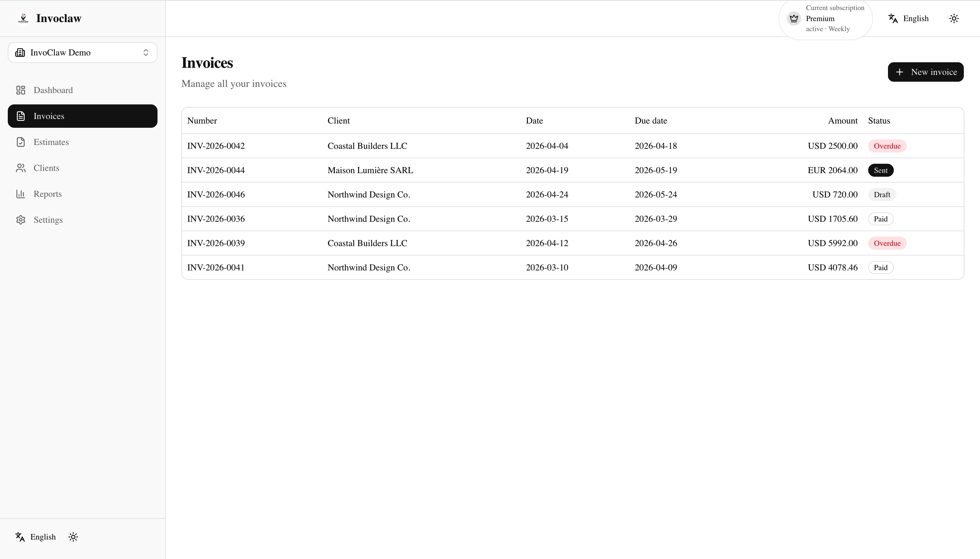Click due date 2026-04-26

[x=656, y=243]
